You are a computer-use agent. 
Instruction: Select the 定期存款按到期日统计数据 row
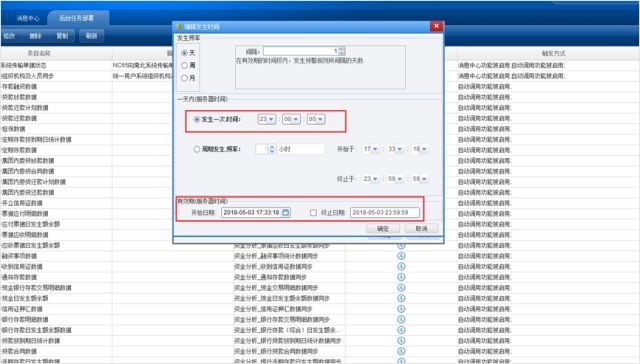tap(36, 140)
